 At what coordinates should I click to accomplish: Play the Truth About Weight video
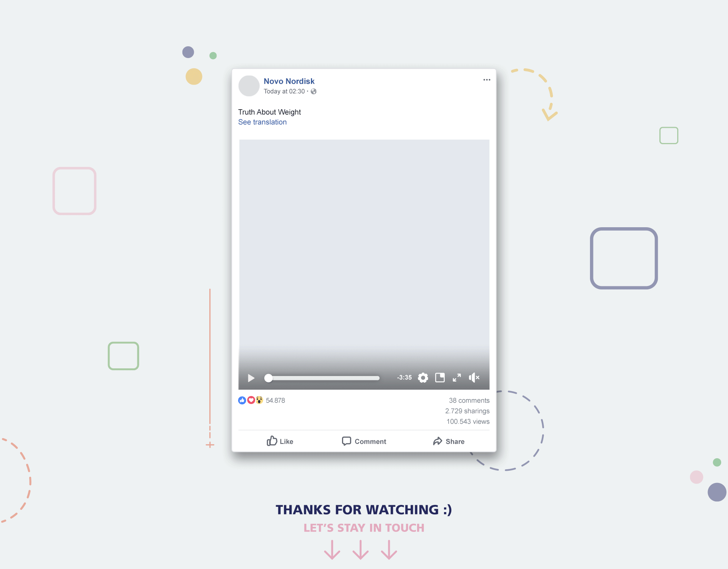251,378
